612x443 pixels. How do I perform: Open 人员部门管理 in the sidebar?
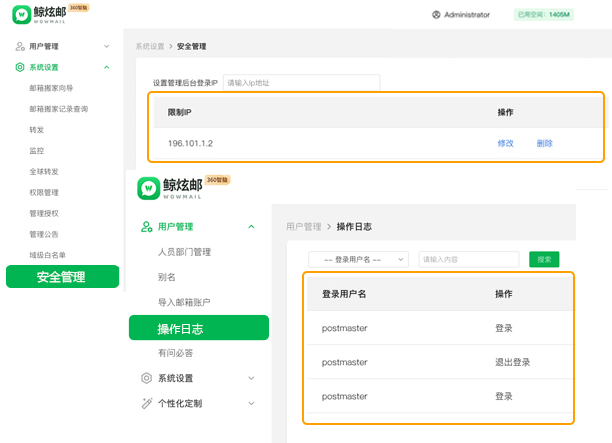184,252
